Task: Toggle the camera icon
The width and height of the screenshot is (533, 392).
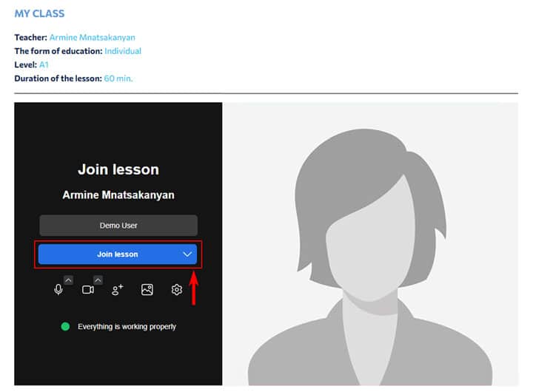Action: pyautogui.click(x=88, y=290)
